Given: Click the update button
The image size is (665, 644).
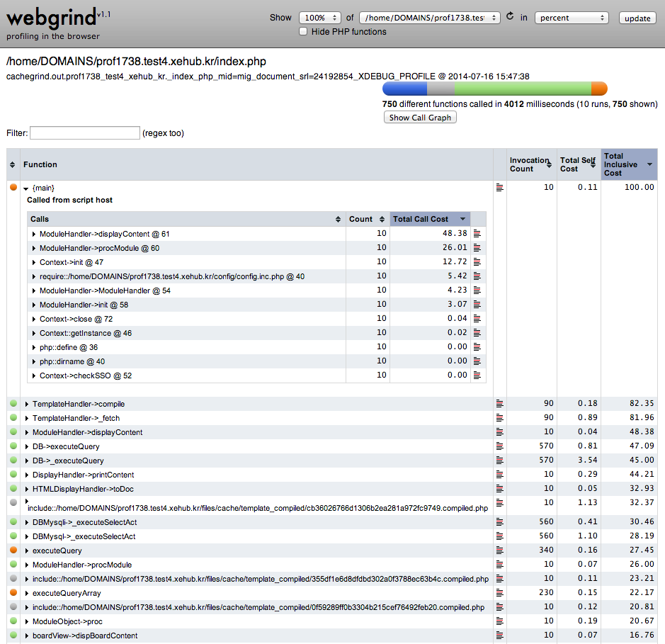Looking at the screenshot, I should click(637, 18).
